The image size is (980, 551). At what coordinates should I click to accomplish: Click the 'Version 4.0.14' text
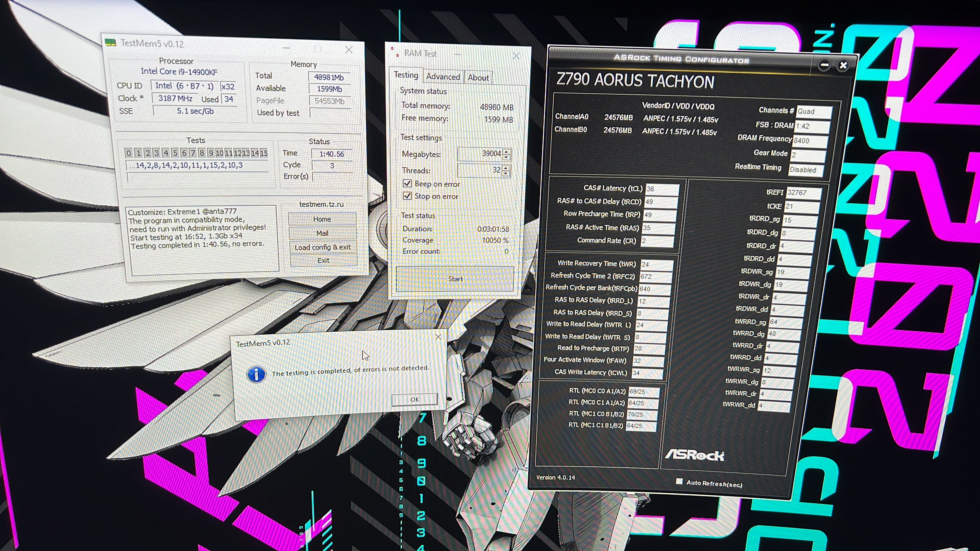click(555, 478)
